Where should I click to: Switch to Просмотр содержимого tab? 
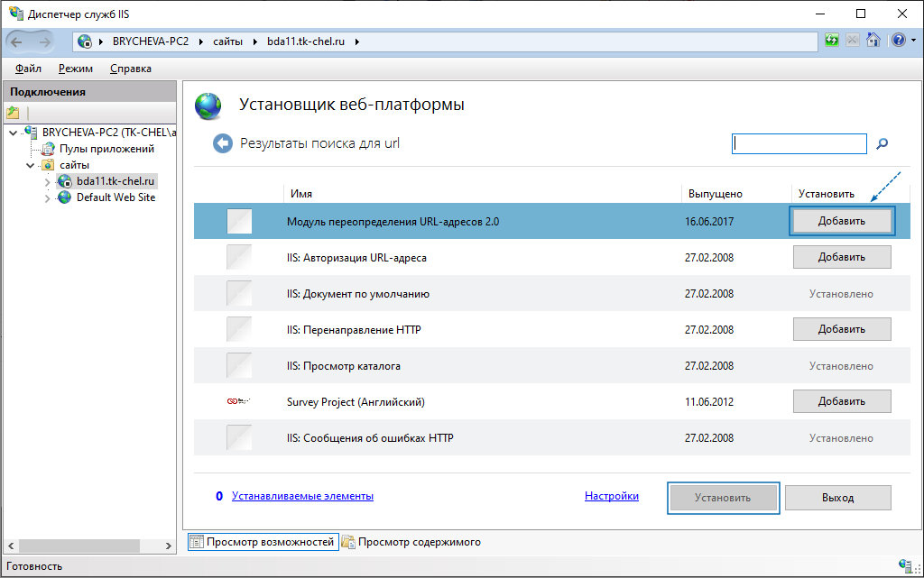tap(411, 542)
